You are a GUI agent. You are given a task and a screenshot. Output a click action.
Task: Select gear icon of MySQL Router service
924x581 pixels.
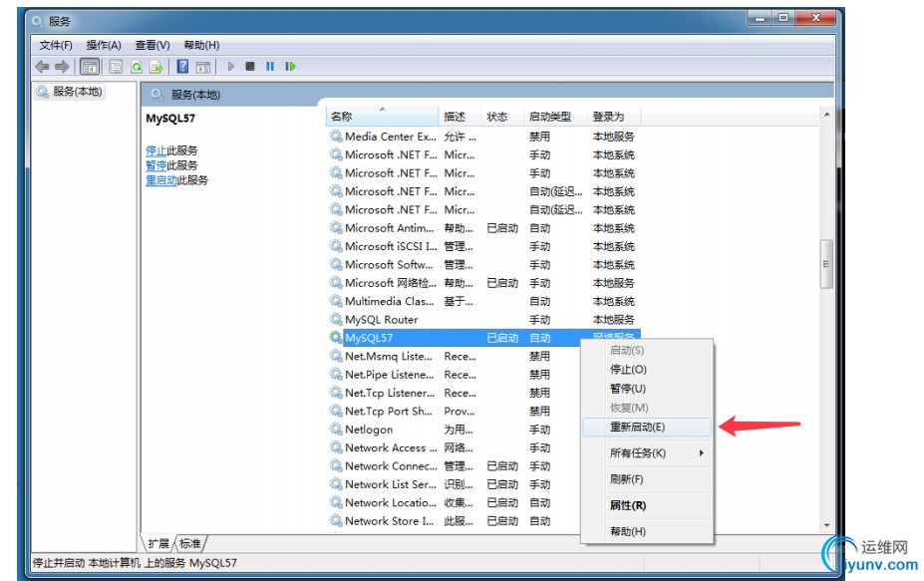tap(336, 319)
